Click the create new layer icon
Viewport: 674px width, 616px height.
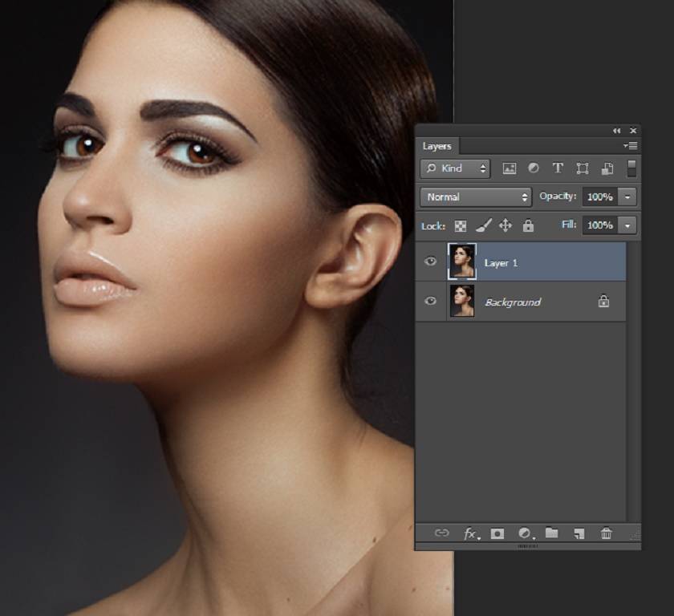pyautogui.click(x=579, y=533)
